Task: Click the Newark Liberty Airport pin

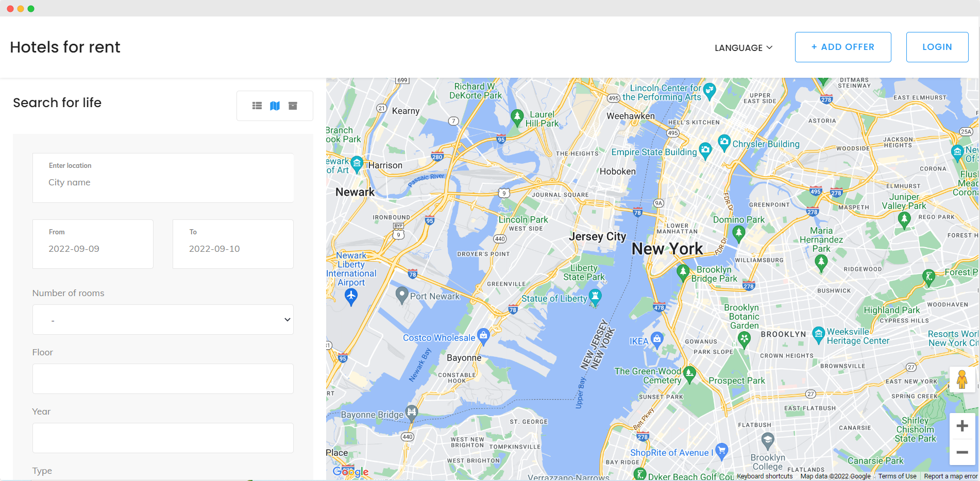Action: 351,297
